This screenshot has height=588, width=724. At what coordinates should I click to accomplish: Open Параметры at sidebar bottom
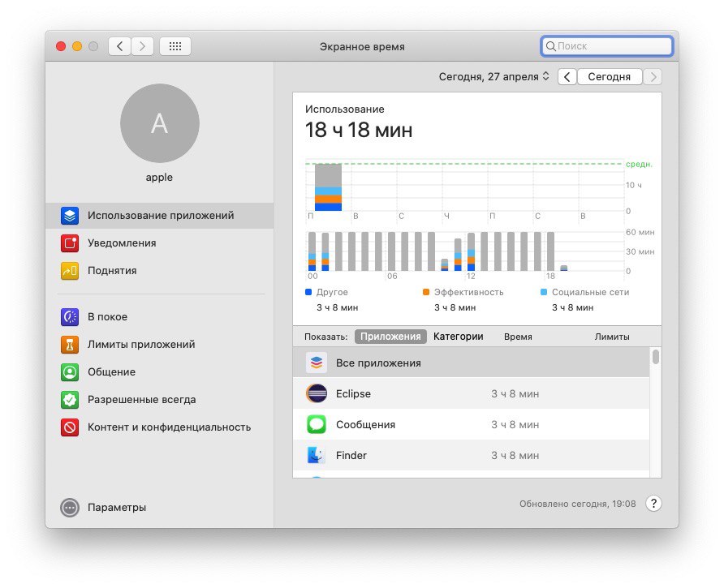(117, 508)
